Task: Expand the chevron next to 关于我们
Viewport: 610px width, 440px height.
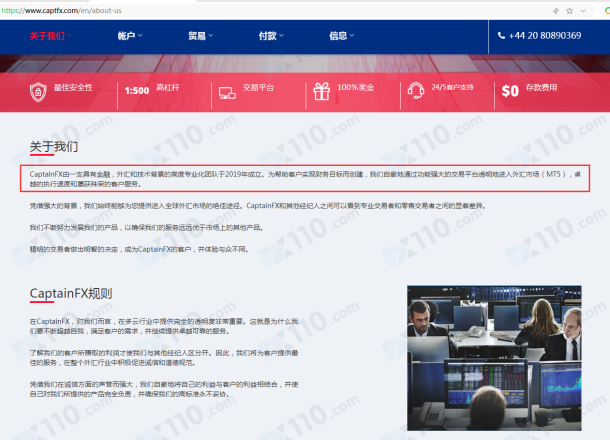Action: coord(69,35)
